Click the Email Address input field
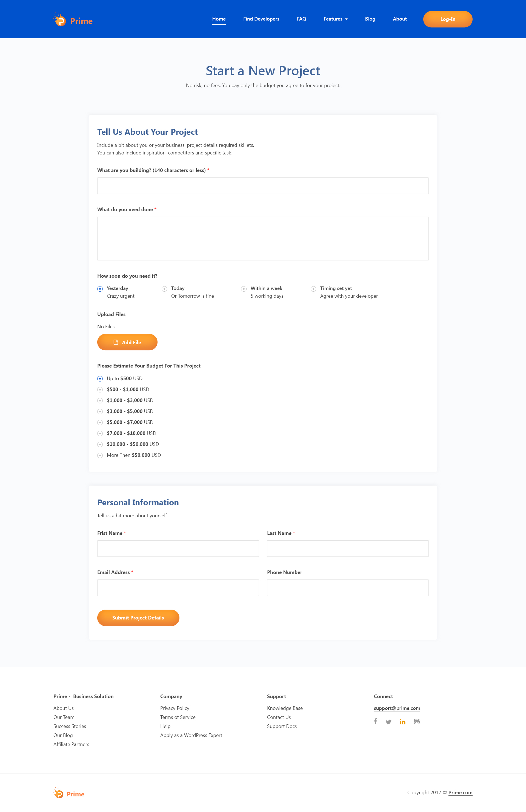The width and height of the screenshot is (526, 812). click(x=178, y=588)
